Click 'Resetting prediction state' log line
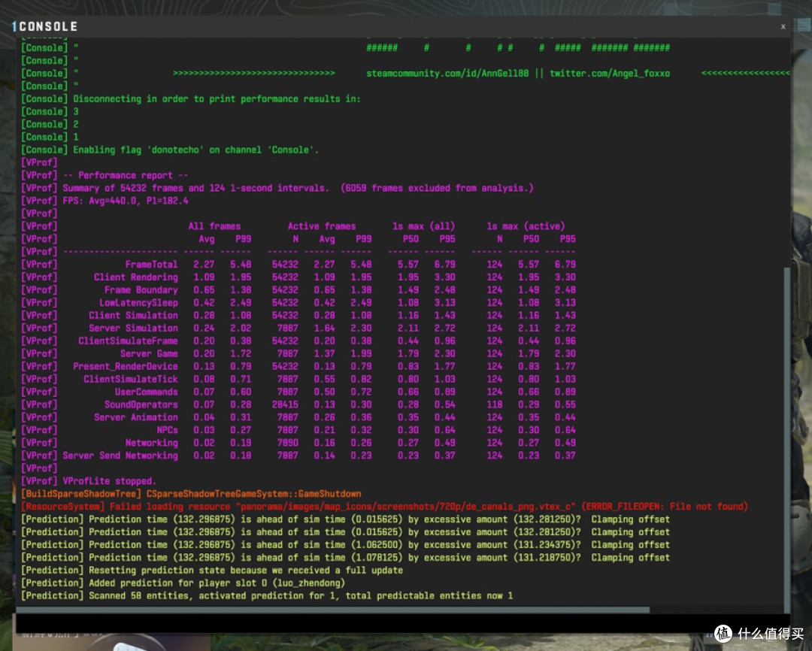 [x=212, y=571]
